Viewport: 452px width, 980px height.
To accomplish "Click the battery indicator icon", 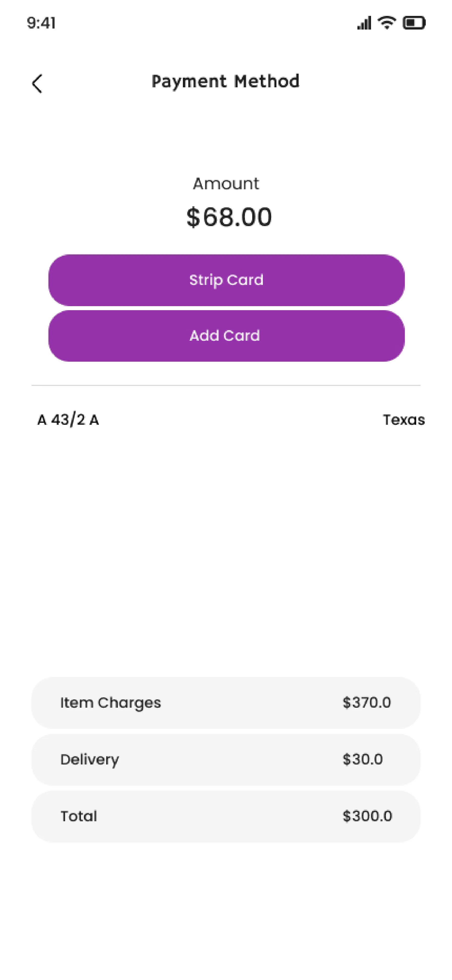I will click(414, 23).
